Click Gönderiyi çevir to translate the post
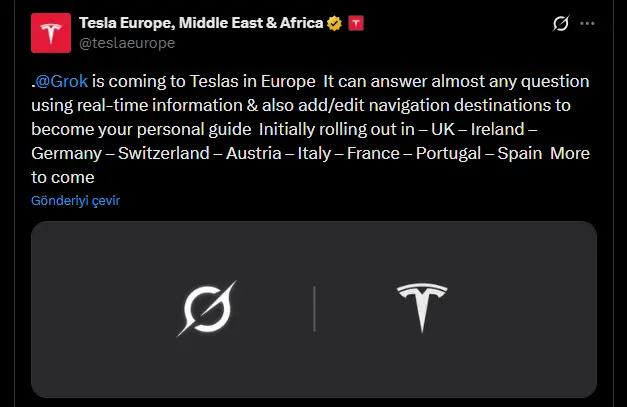Screen dimensions: 627x407 click(76, 200)
